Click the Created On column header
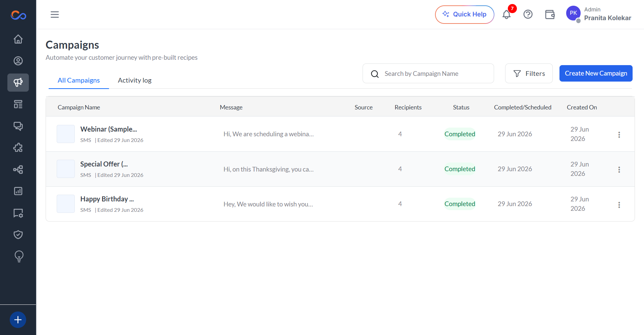The width and height of the screenshot is (644, 335). click(582, 107)
